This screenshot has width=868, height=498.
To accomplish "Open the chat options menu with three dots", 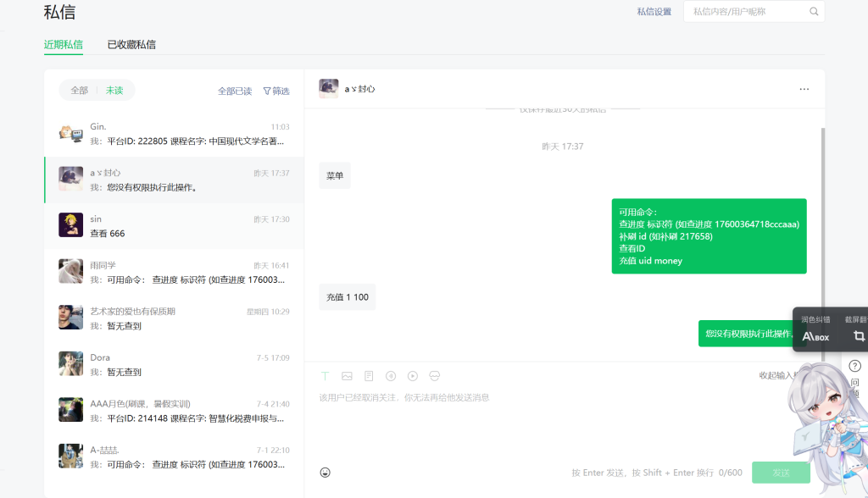I will point(805,89).
